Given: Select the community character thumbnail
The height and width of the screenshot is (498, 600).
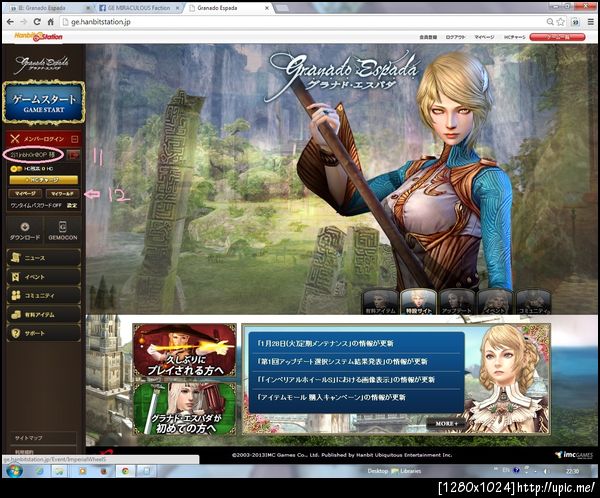Looking at the screenshot, I should click(x=533, y=302).
